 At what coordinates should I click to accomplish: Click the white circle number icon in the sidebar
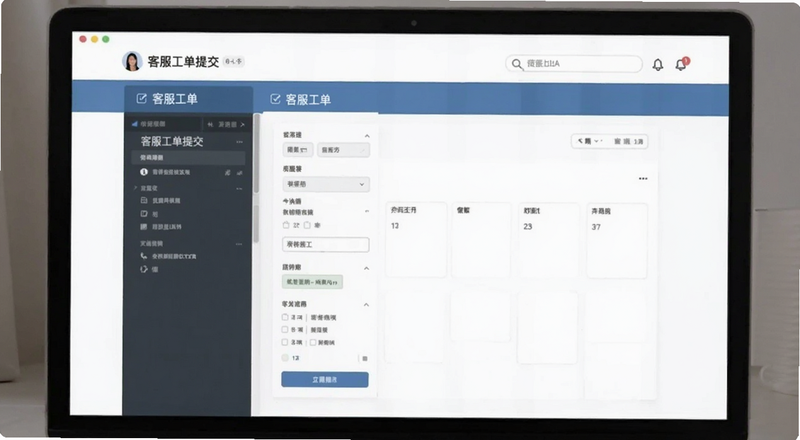pyautogui.click(x=144, y=172)
